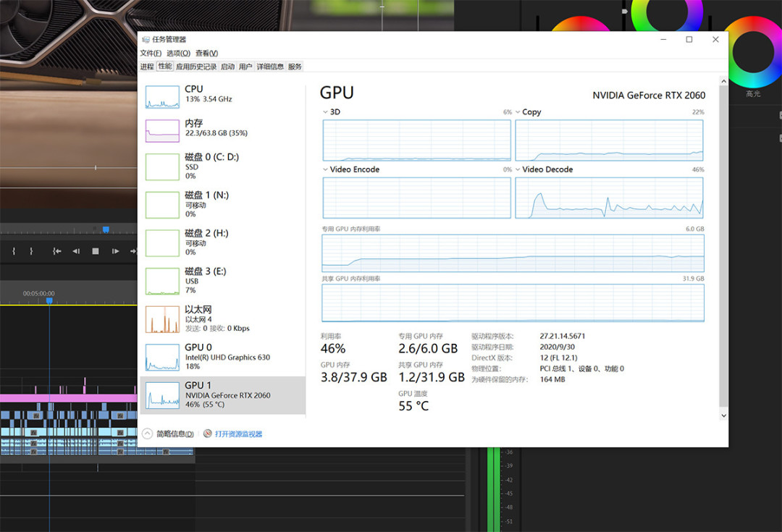Viewport: 782px width, 532px height.
Task: Switch to the 应用历史记录 tab
Action: (196, 67)
